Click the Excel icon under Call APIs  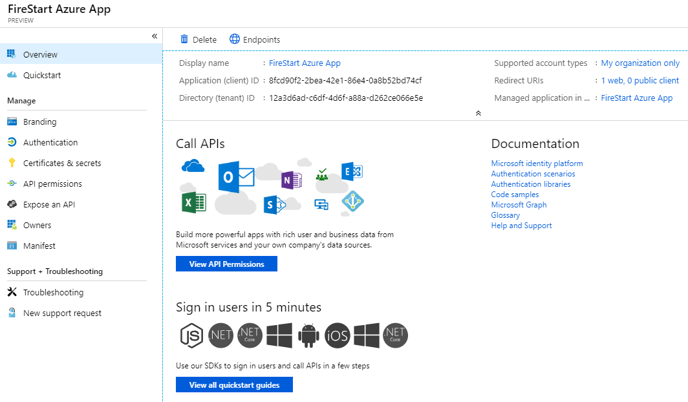click(194, 203)
